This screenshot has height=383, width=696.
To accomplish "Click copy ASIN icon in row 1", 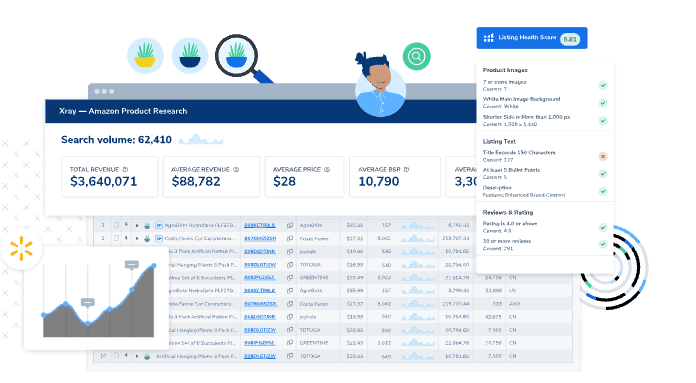I will tap(290, 225).
